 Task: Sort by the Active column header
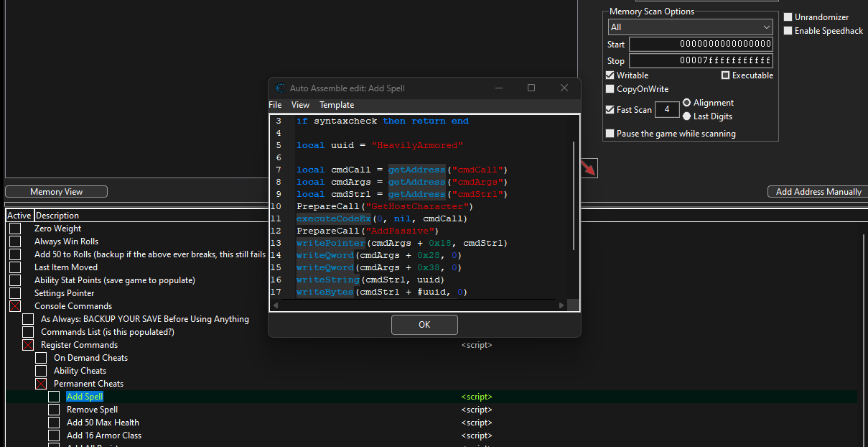coord(19,216)
